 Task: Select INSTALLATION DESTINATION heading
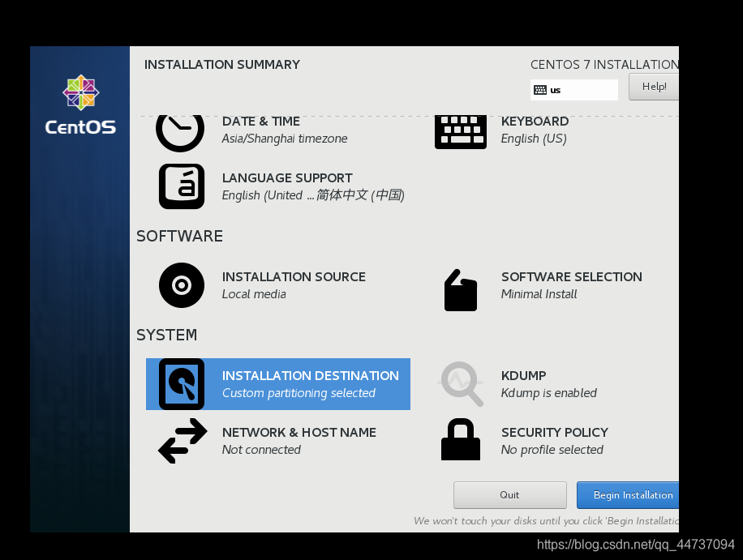coord(311,376)
